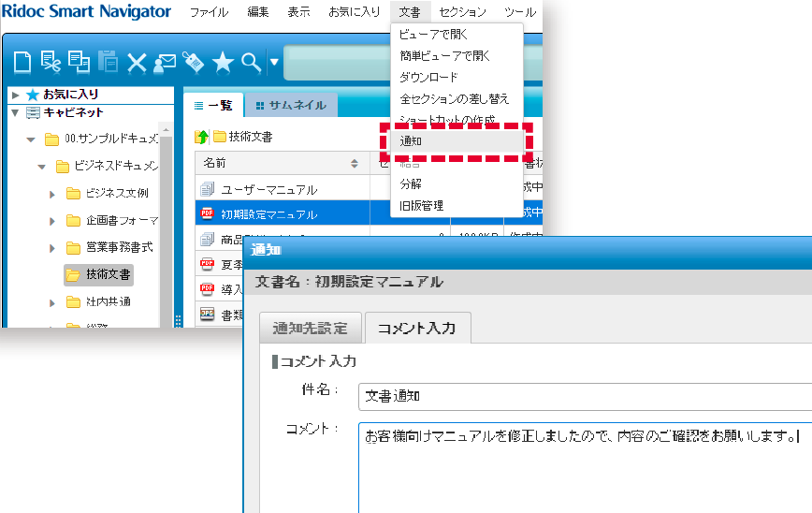Click the new document toolbar icon
The image size is (812, 513).
click(x=22, y=63)
